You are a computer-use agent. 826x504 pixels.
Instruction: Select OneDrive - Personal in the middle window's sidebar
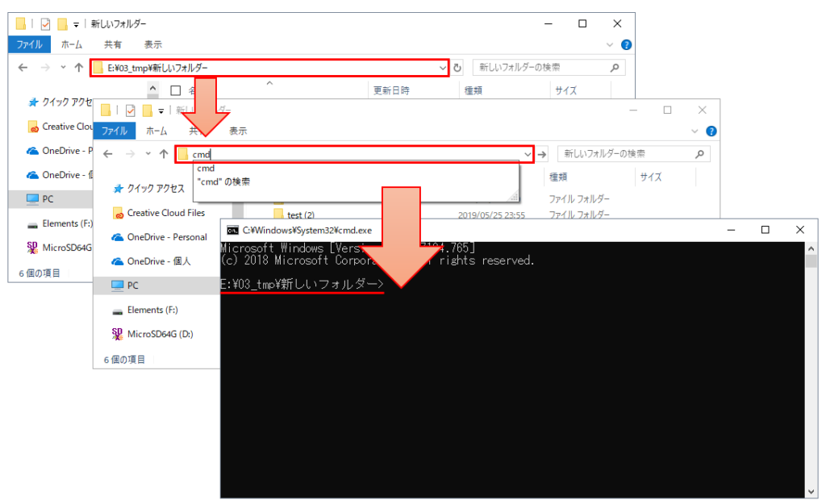coord(161,238)
